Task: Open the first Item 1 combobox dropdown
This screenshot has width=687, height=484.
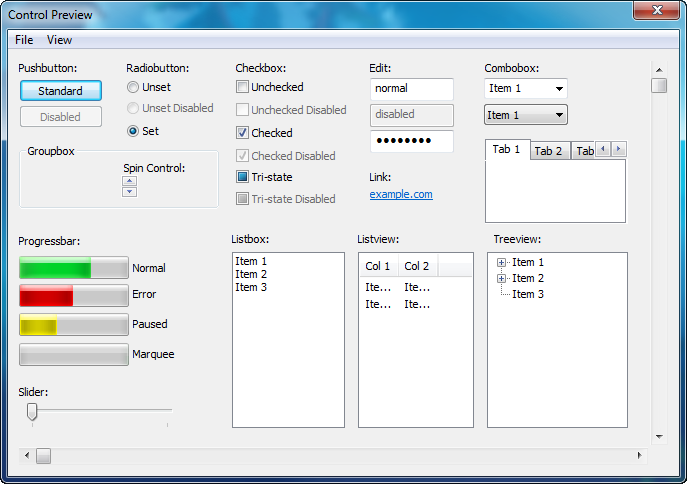Action: click(526, 88)
